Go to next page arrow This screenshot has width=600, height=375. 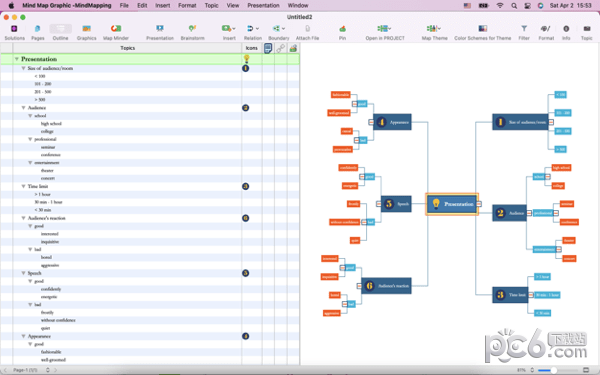coord(55,370)
